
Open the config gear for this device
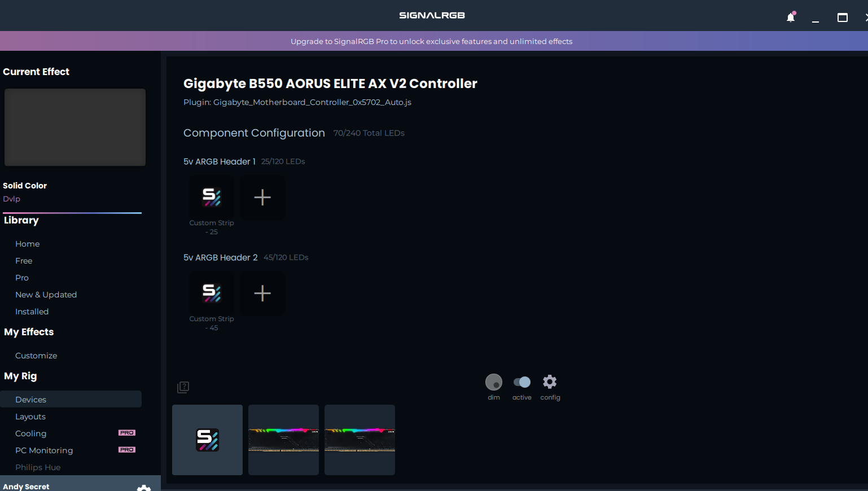550,382
